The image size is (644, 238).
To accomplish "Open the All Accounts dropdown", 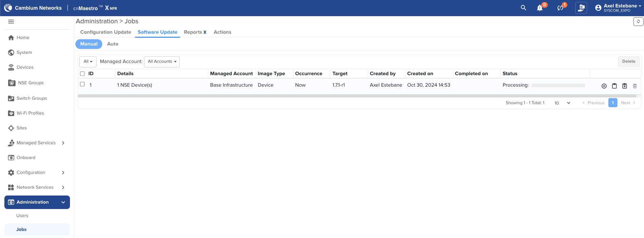I will point(162,62).
